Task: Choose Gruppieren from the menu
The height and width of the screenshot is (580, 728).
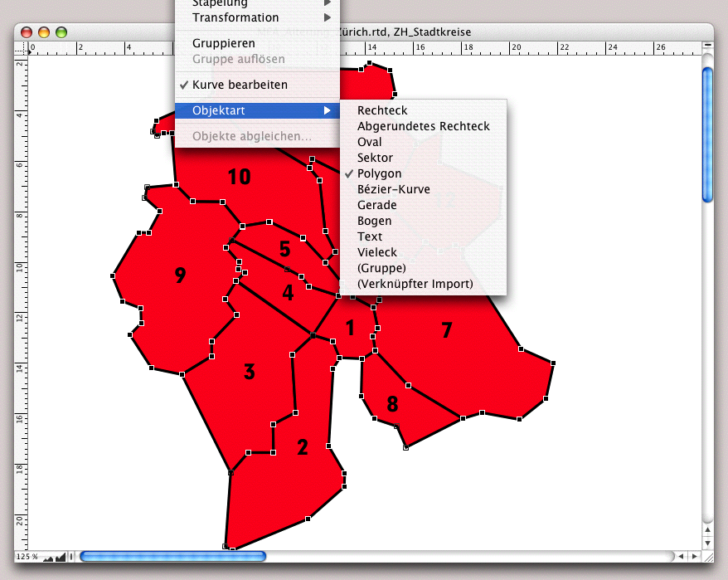Action: coord(223,43)
